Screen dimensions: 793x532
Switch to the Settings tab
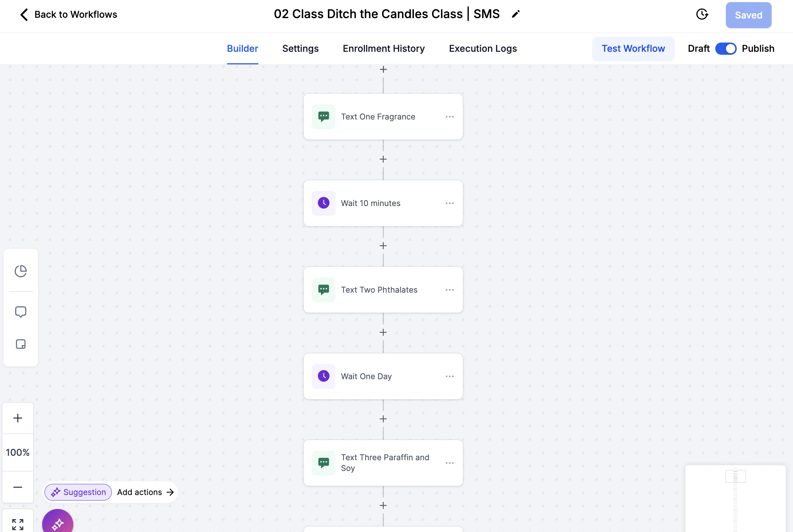(x=300, y=48)
